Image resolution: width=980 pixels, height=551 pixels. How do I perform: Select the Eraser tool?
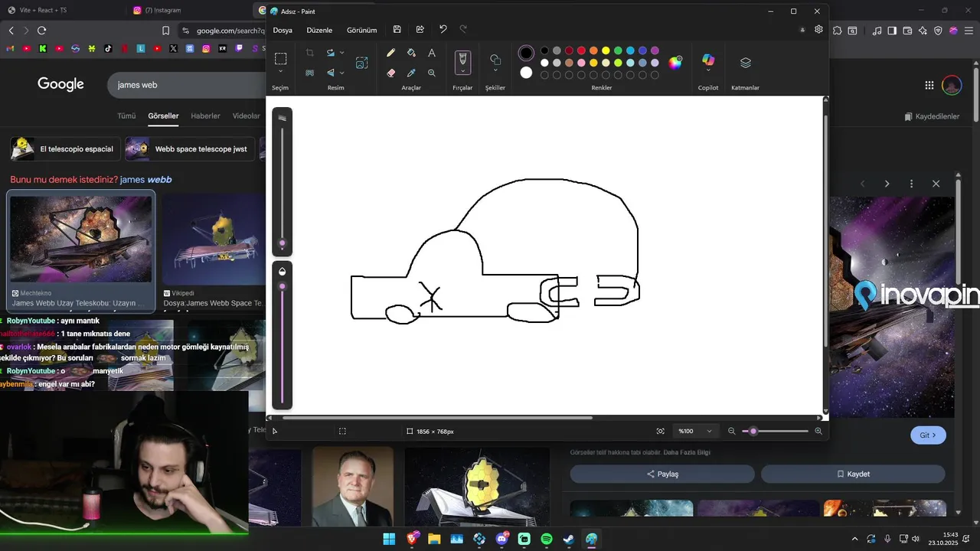pos(390,73)
